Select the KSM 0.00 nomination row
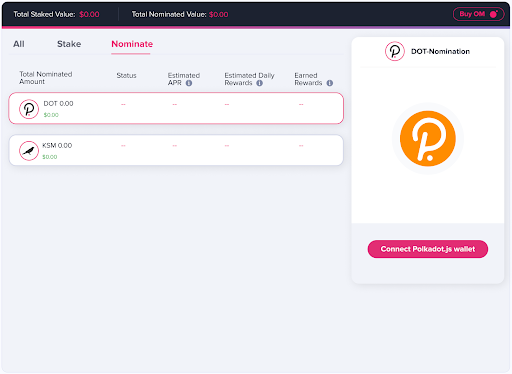The width and height of the screenshot is (512, 374). (176, 150)
